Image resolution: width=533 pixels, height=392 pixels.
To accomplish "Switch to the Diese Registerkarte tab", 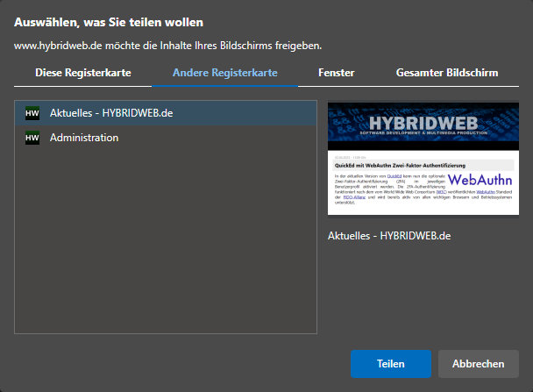I will point(83,73).
